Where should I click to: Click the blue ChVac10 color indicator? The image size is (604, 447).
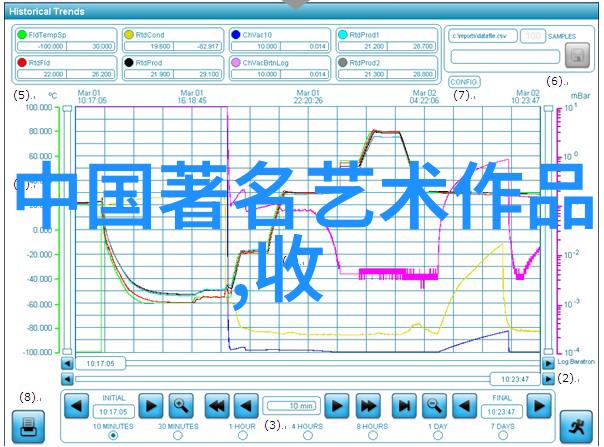tap(236, 34)
